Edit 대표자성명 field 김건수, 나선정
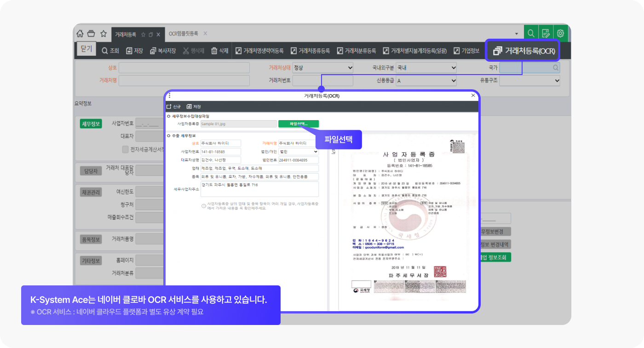 [221, 160]
